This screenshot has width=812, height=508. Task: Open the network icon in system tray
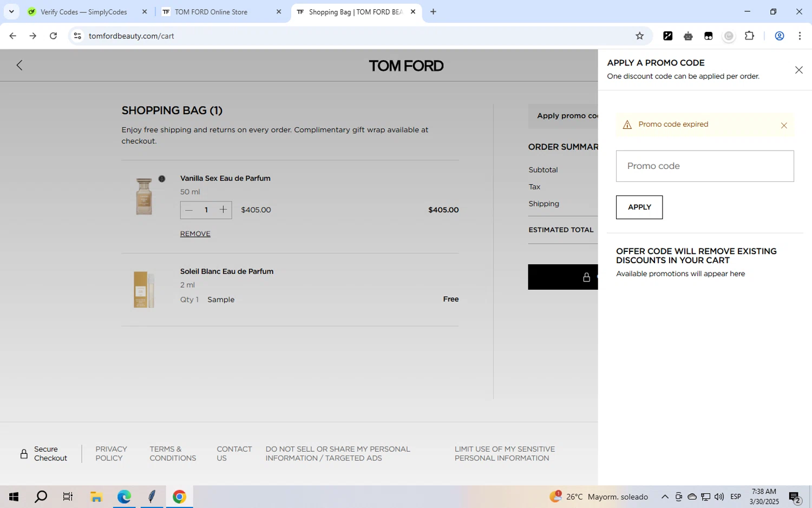706,497
